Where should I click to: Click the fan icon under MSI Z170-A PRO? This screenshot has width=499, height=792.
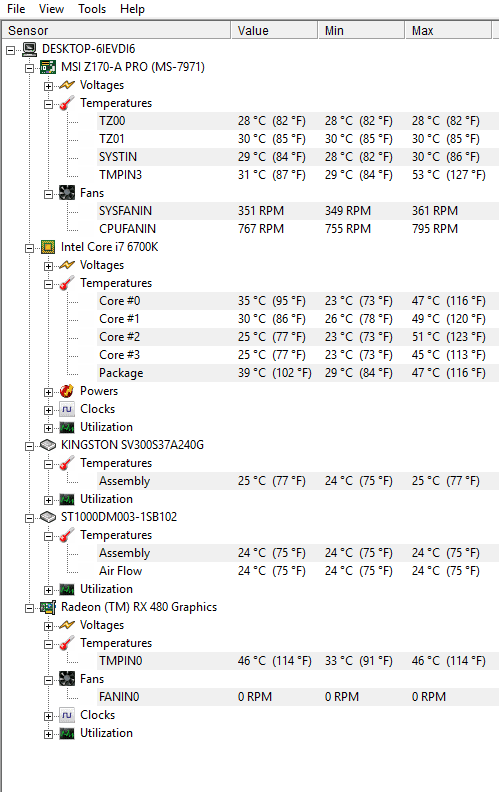[67, 193]
